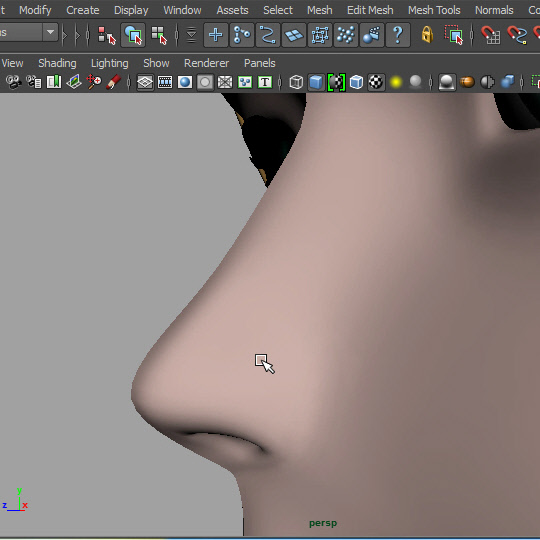Open the panel Shading menu
Screen dimensions: 540x540
57,63
